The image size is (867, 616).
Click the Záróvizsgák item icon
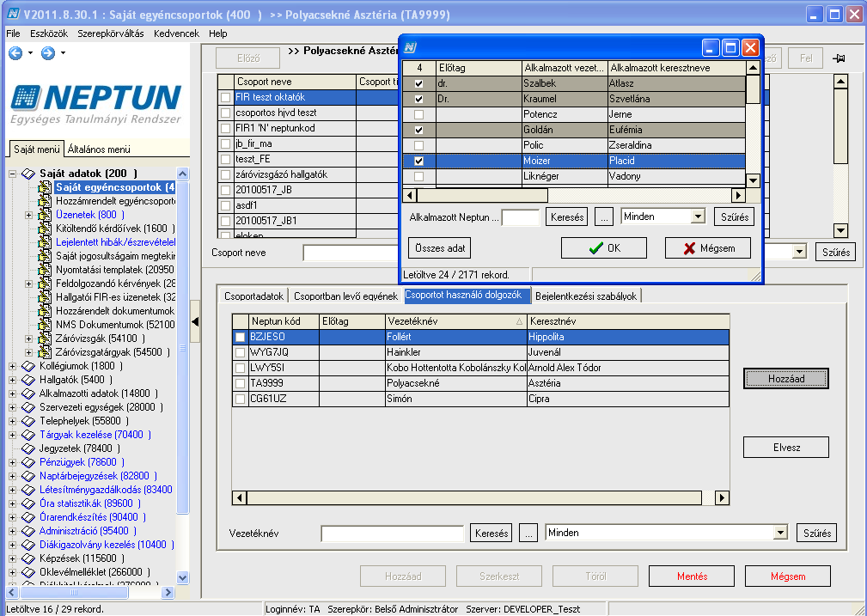45,338
